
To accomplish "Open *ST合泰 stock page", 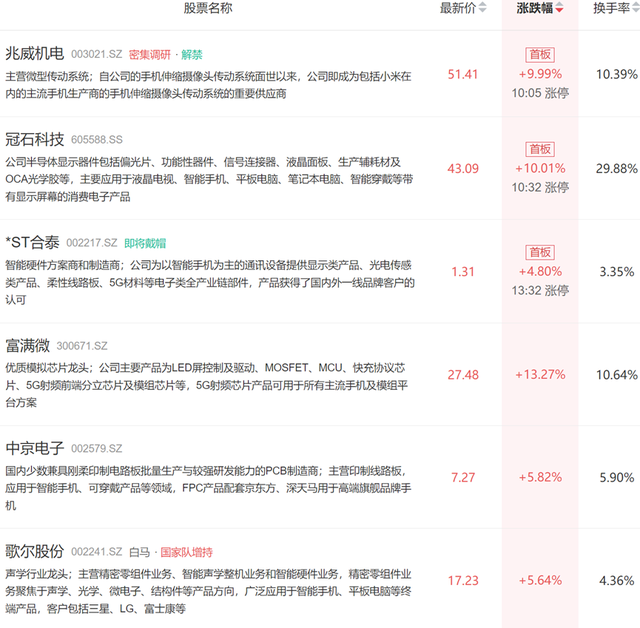I will tap(32, 242).
